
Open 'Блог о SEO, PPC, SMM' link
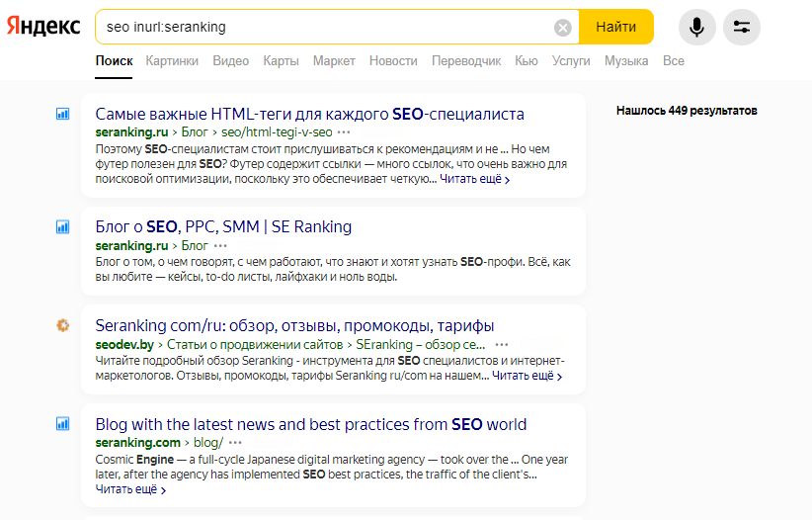223,226
